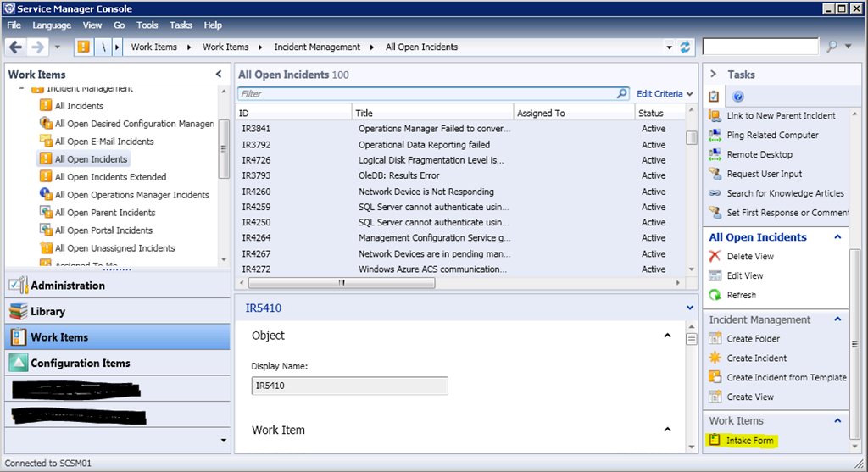Click the Ping Related Computer icon
This screenshot has height=472, width=868.
(715, 135)
